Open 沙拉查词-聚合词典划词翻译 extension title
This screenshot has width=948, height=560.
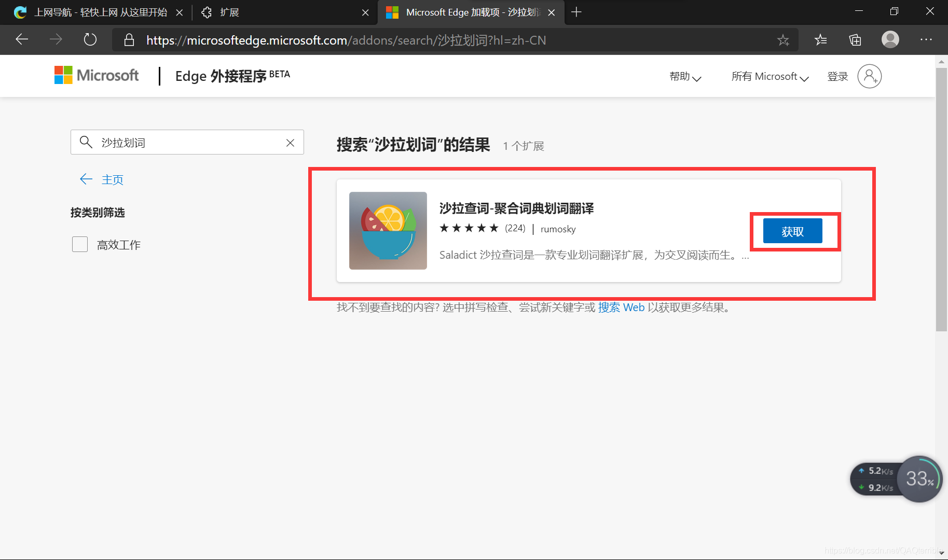516,208
